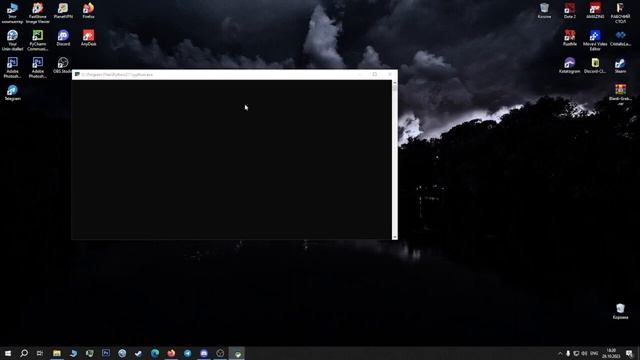The height and width of the screenshot is (360, 640).
Task: Switch to Firefox on the taskbar
Action: [x=171, y=353]
